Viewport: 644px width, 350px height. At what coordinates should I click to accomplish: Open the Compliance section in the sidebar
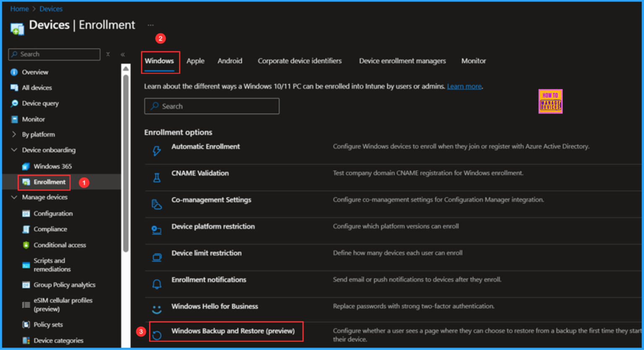point(50,229)
